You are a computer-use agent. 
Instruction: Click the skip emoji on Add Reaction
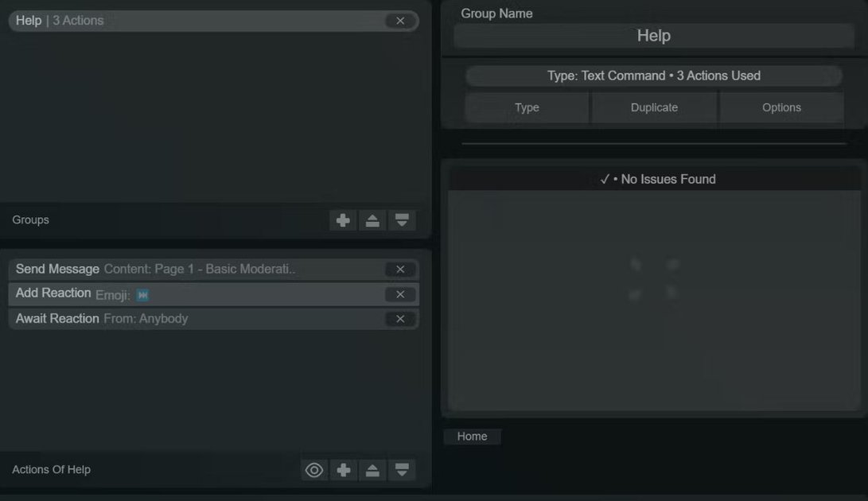[142, 294]
